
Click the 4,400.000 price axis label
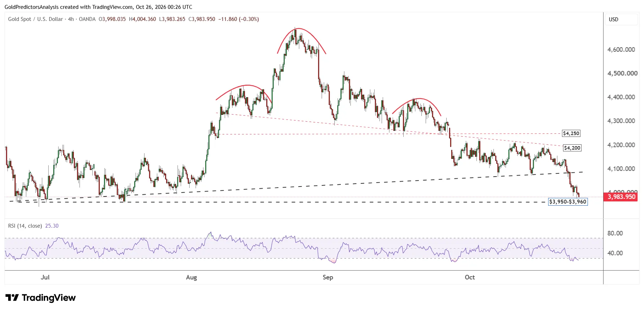(621, 97)
